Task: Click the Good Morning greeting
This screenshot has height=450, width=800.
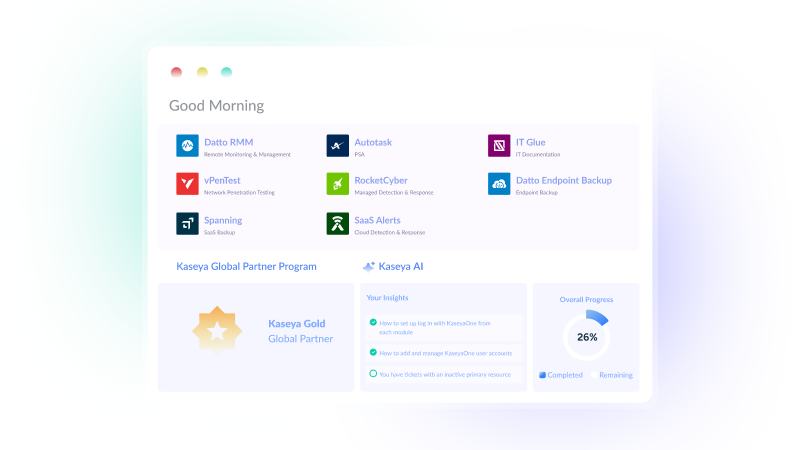Action: tap(216, 106)
